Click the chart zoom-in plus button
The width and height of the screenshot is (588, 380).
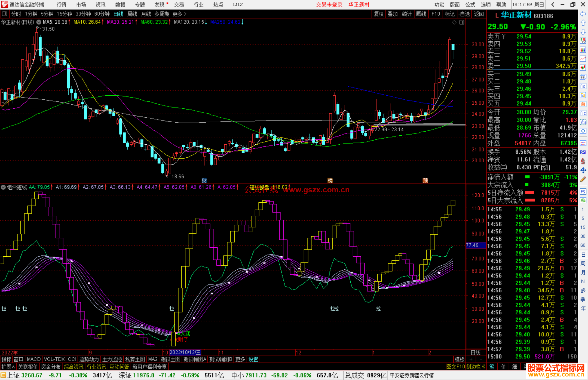click(471, 359)
